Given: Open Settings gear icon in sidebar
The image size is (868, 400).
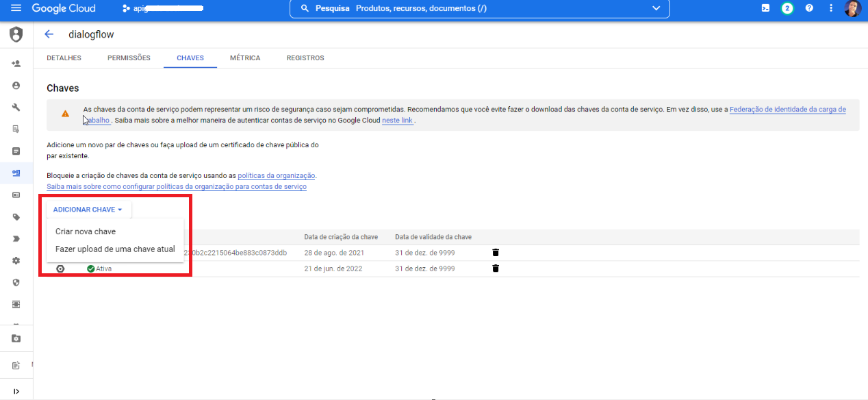Looking at the screenshot, I should click(16, 261).
